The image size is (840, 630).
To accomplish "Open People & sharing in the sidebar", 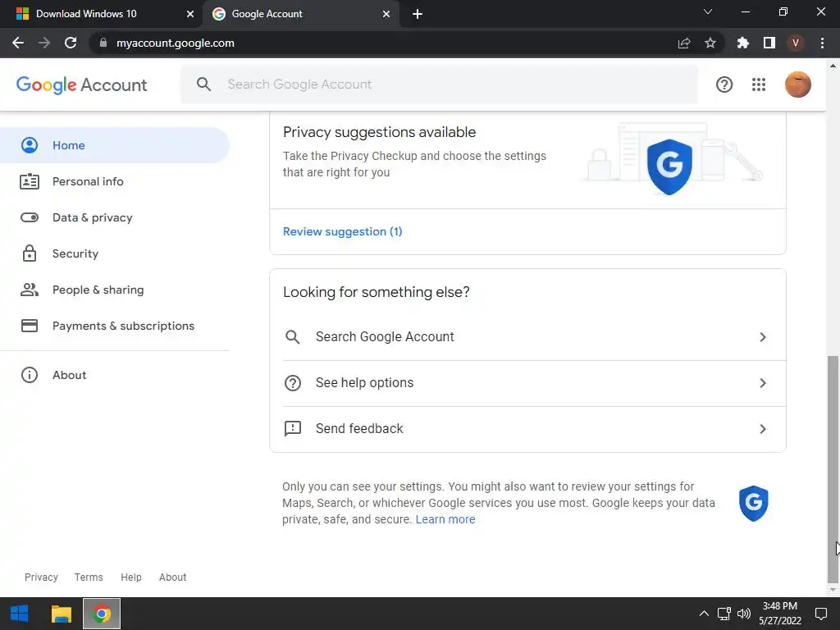I will click(x=115, y=290).
